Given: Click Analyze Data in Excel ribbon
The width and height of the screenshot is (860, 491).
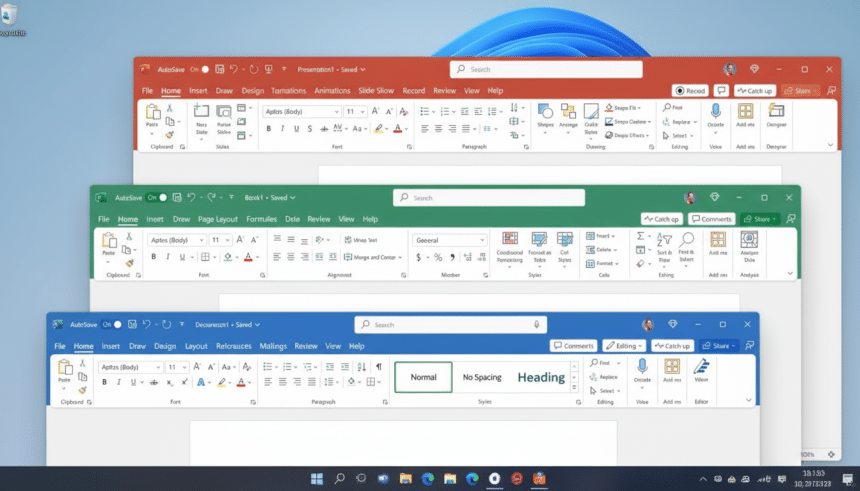Looking at the screenshot, I should pyautogui.click(x=749, y=246).
